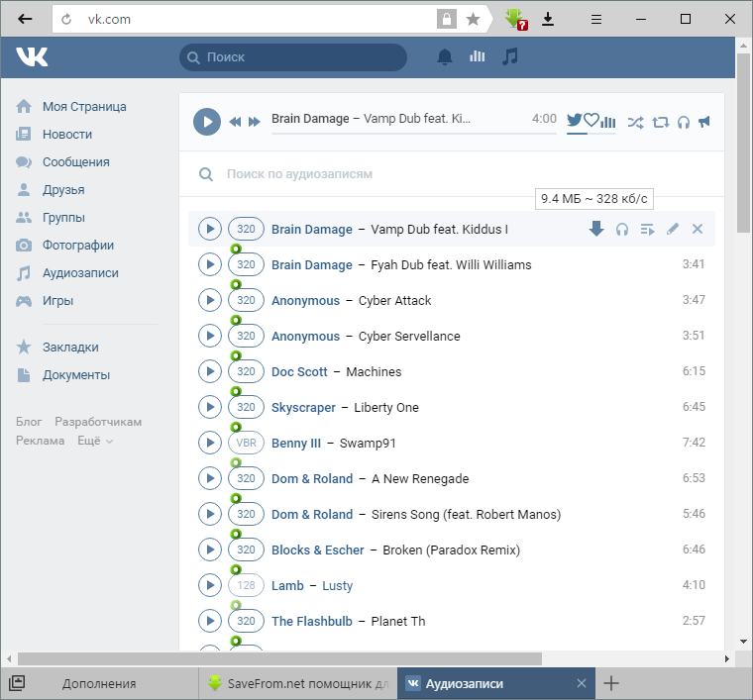This screenshot has width=753, height=700.
Task: Play Vamp Dub feat. Kiddus I
Action: [x=210, y=229]
